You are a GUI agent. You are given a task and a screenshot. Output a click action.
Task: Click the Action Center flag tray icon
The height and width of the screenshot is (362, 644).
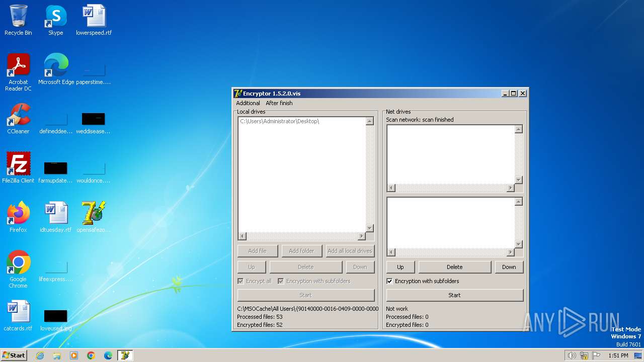597,355
